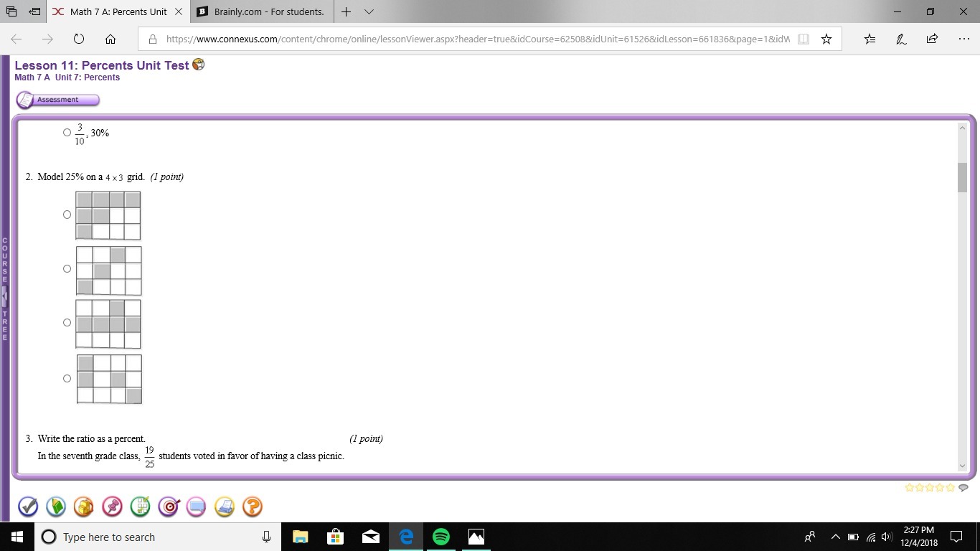Viewport: 980px width, 551px height.
Task: Click the icon beside the Lesson 11 title
Action: point(199,65)
